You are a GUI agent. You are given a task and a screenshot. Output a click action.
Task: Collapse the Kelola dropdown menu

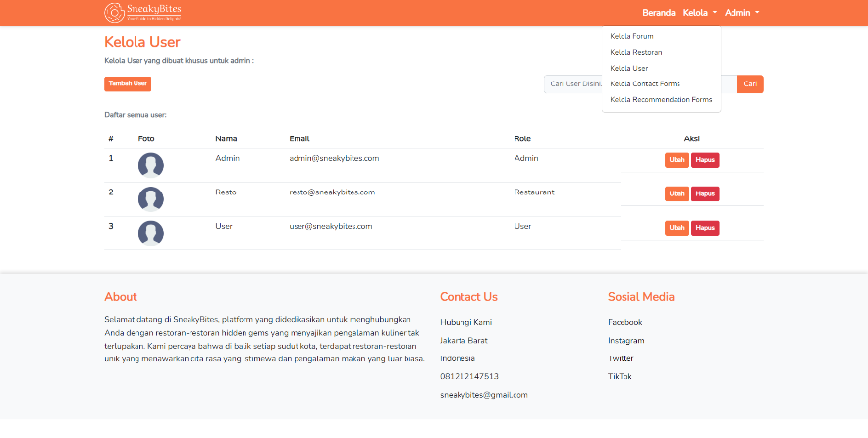click(x=700, y=12)
